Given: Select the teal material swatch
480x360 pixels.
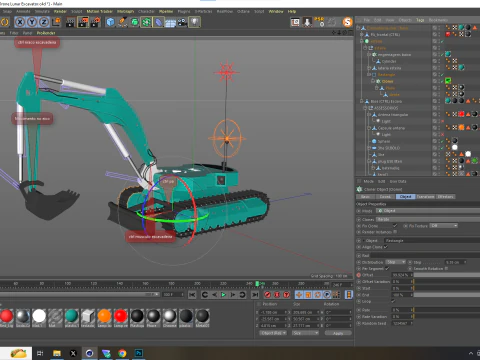Looking at the screenshot, I should point(72,316).
